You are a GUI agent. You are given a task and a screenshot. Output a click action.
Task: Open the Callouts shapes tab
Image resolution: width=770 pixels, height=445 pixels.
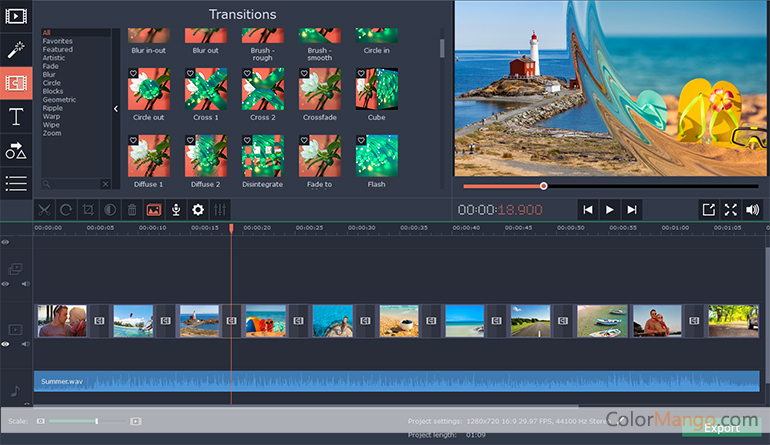click(15, 150)
